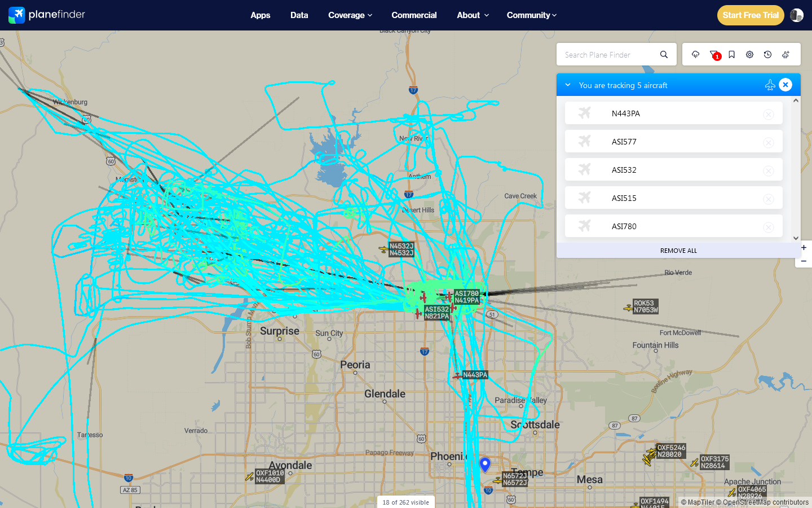Viewport: 812px width, 508px height.
Task: Remove ASI577 from tracking list
Action: coord(768,142)
